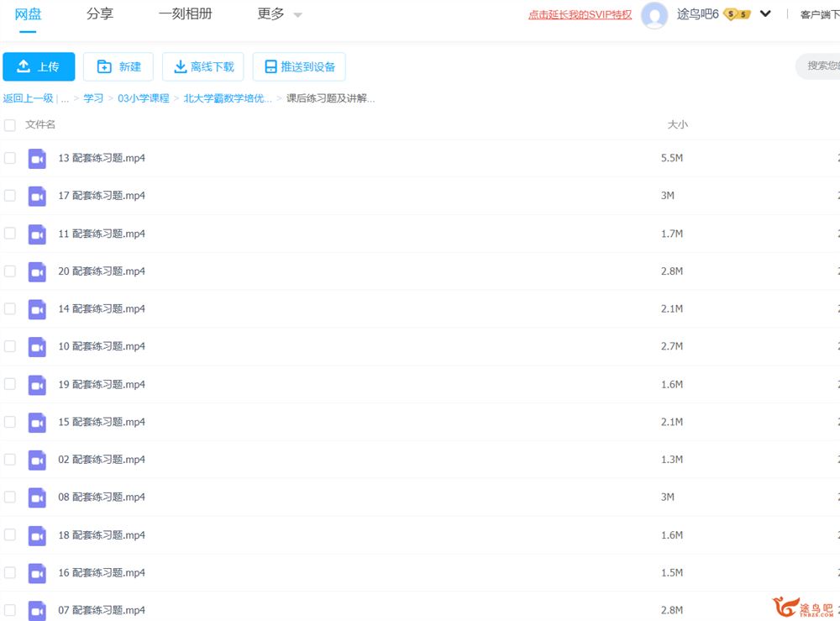The image size is (840, 621).
Task: Open file 20 配套练习题.mp4
Action: pyautogui.click(x=102, y=271)
